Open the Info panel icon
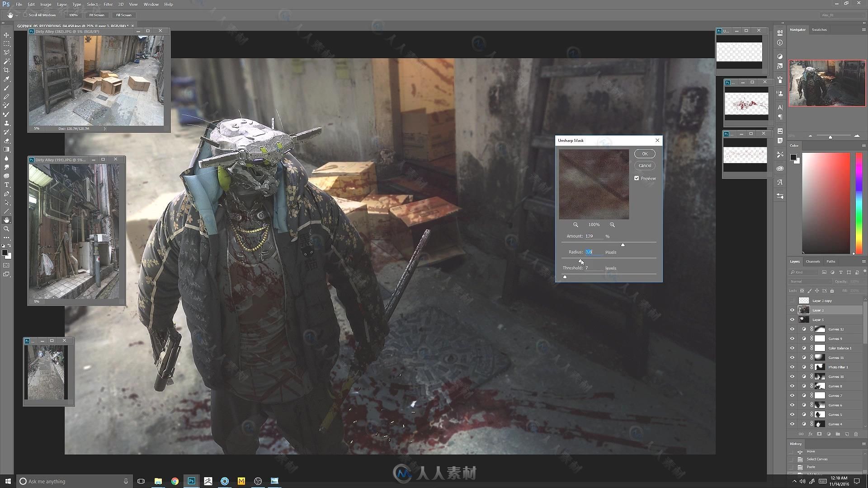The image size is (868, 488). (780, 42)
